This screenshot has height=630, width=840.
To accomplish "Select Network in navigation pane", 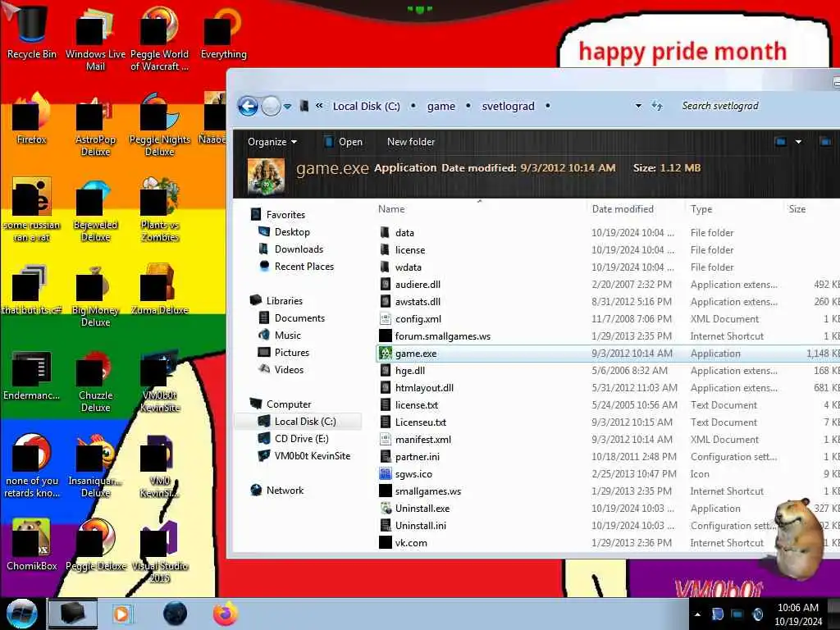I will click(x=285, y=491).
